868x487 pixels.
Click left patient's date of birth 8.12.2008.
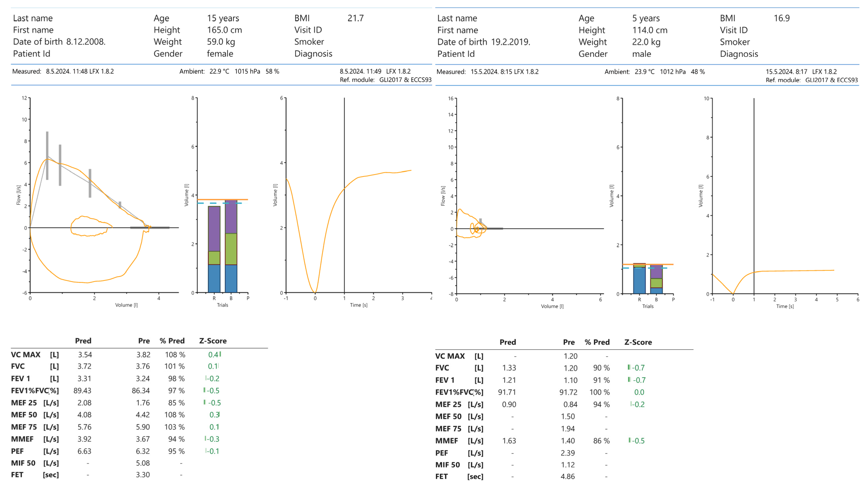pyautogui.click(x=86, y=42)
